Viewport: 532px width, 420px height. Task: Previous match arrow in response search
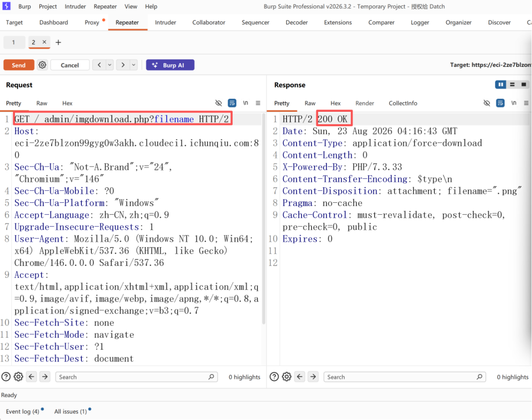point(300,377)
